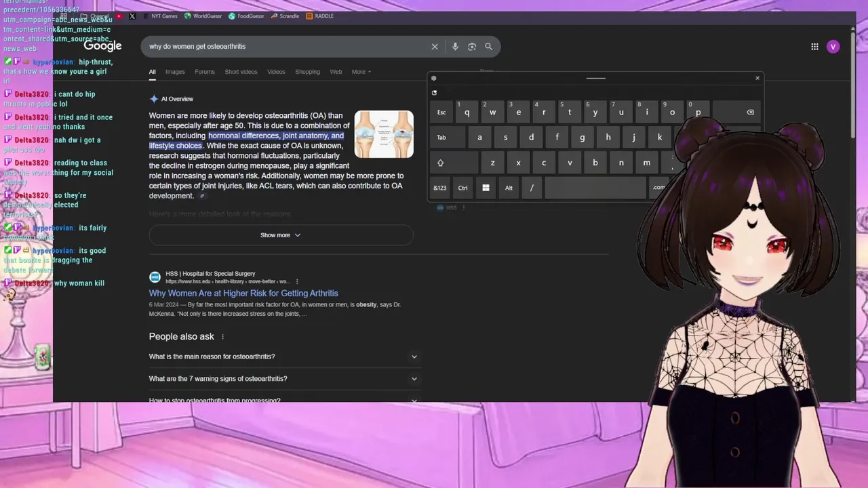Tap the Esc key on touch keyboard
Image resolution: width=868 pixels, height=488 pixels.
point(441,112)
